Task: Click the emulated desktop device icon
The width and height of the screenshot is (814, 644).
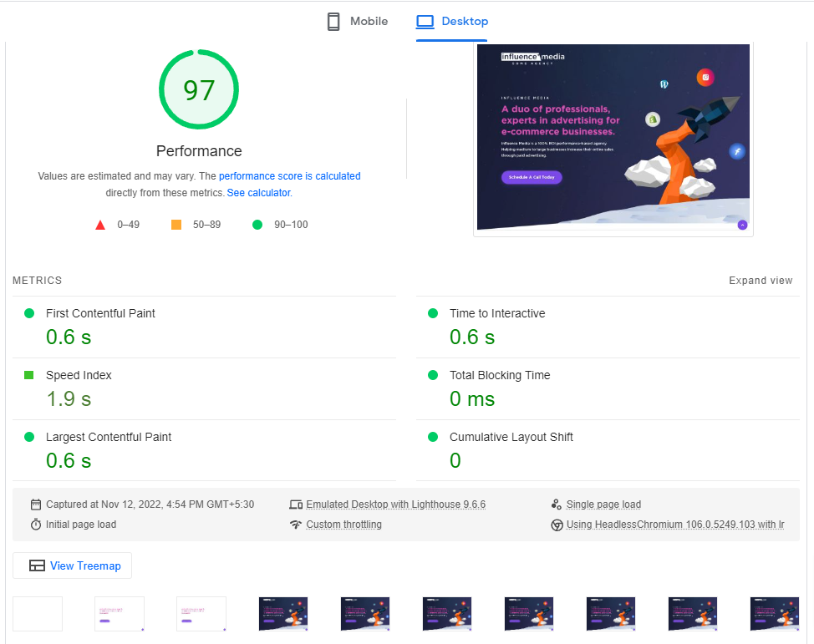Action: point(295,505)
